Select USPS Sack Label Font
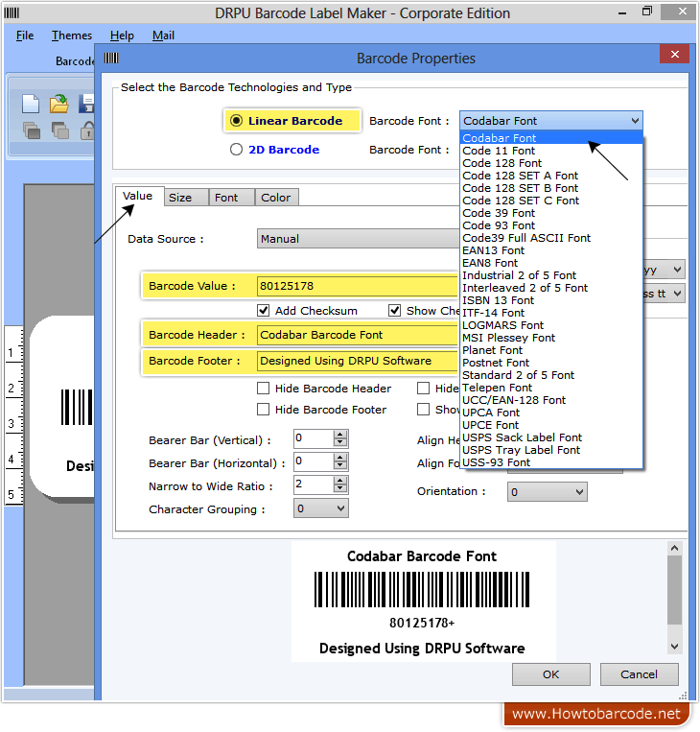 pos(551,437)
